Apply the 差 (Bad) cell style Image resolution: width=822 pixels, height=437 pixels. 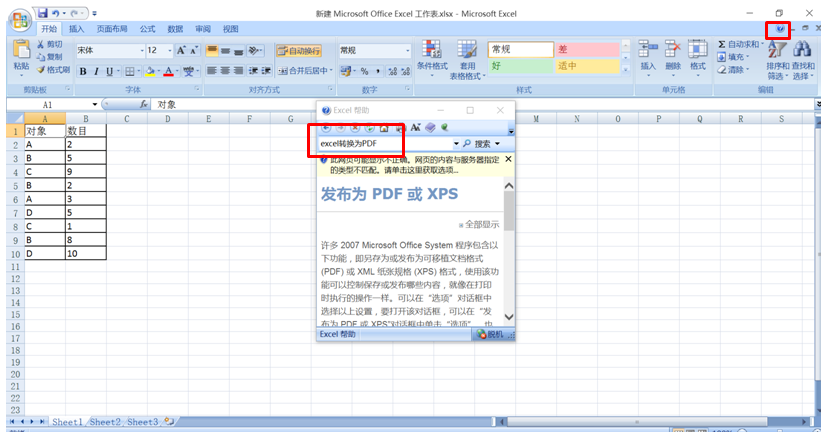pos(587,49)
